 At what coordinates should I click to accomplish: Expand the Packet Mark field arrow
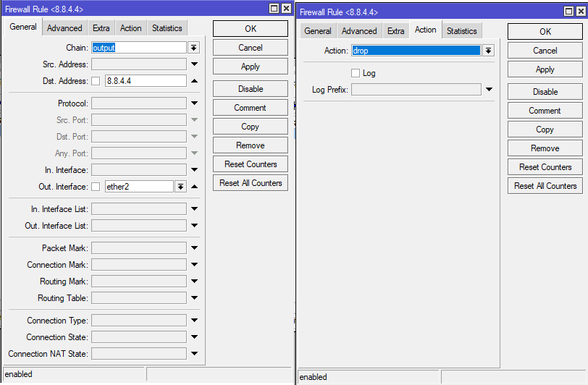(194, 248)
